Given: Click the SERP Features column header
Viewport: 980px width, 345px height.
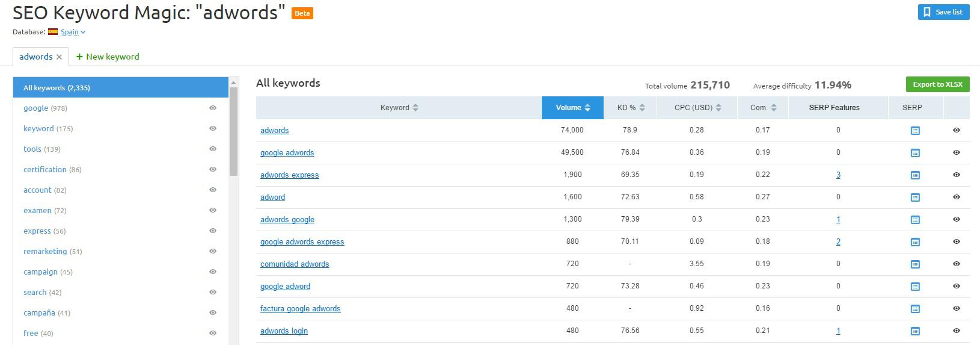Looking at the screenshot, I should pyautogui.click(x=834, y=108).
